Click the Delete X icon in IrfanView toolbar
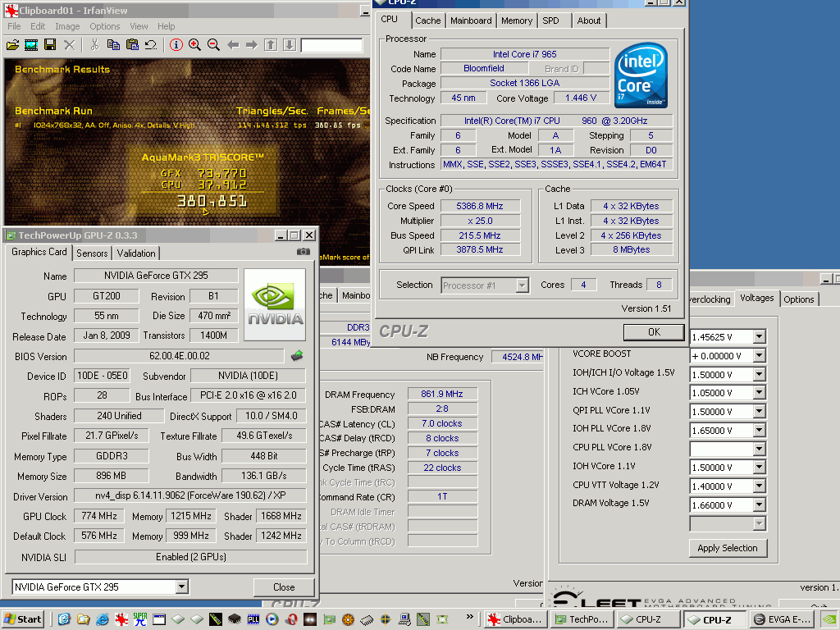840x630 pixels. tap(69, 45)
